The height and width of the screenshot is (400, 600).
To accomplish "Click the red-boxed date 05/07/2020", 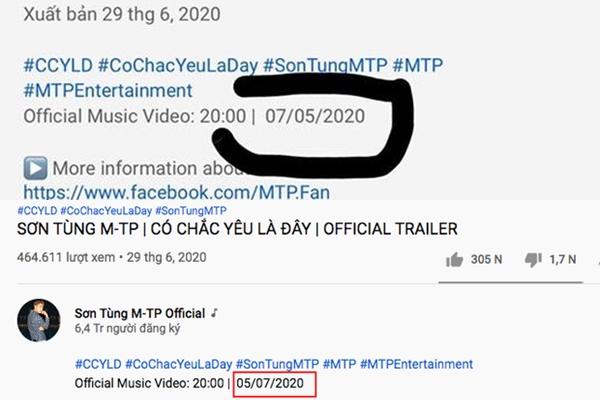I will coord(274,384).
